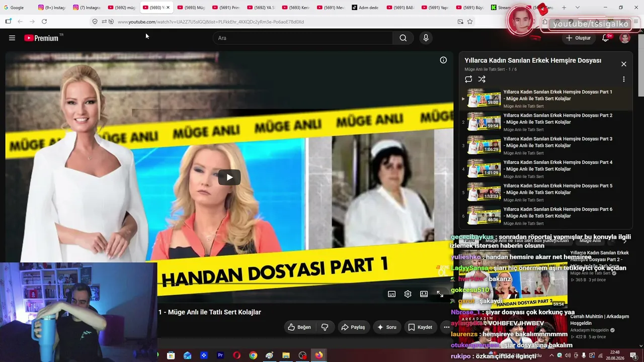Start voice search with the microphone
The image size is (644, 362).
(426, 38)
